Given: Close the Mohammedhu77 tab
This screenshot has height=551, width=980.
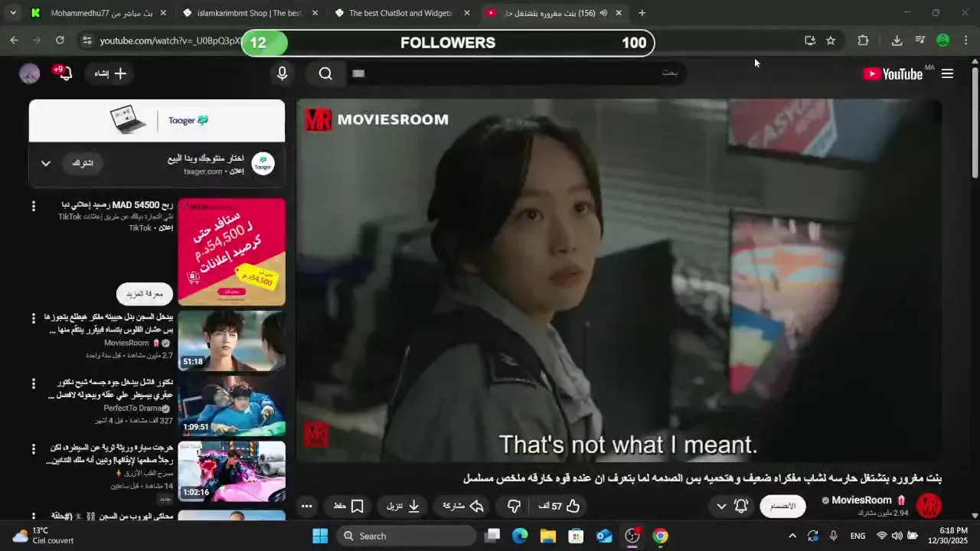Looking at the screenshot, I should point(163,13).
